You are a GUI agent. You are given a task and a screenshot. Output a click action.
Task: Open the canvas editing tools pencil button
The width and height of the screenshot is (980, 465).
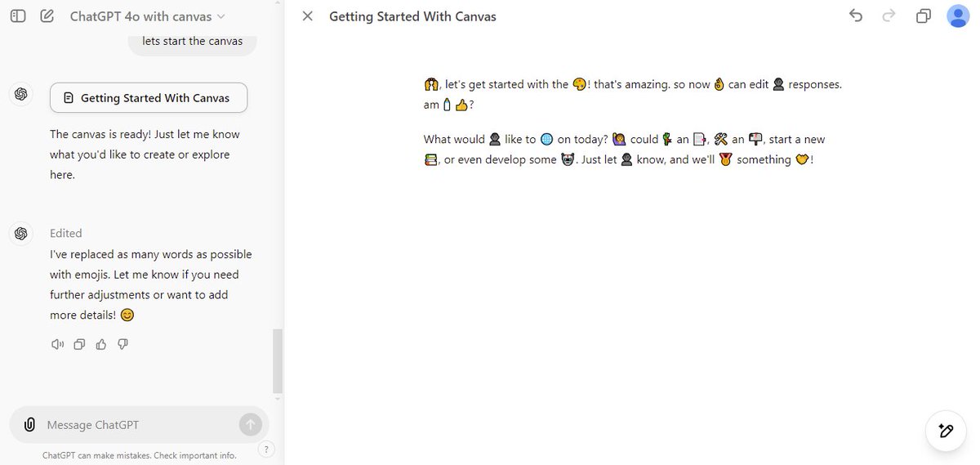click(946, 430)
